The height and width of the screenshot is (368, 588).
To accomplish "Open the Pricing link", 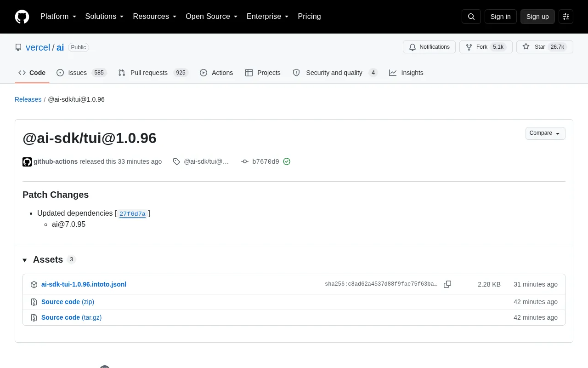I will [309, 17].
